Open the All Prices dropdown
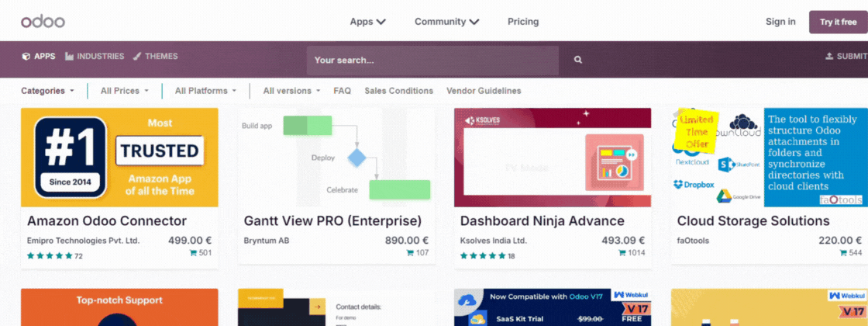The image size is (868, 326). pyautogui.click(x=125, y=90)
